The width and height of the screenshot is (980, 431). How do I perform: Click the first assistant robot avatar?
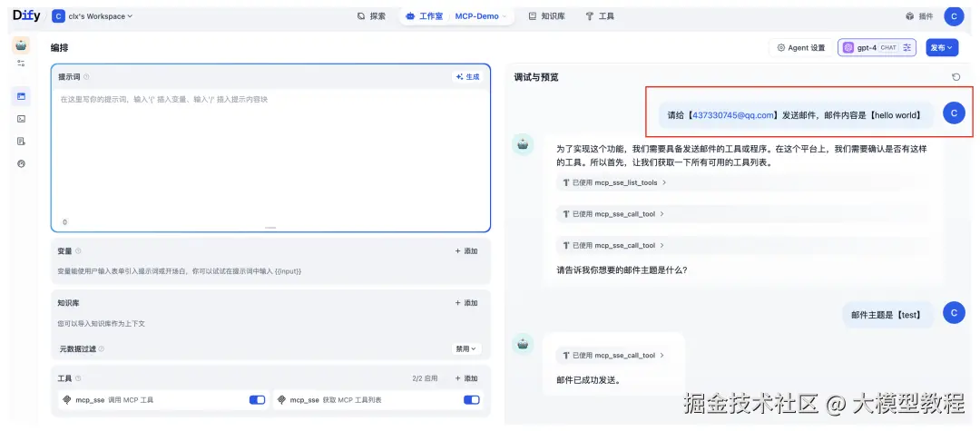point(524,144)
